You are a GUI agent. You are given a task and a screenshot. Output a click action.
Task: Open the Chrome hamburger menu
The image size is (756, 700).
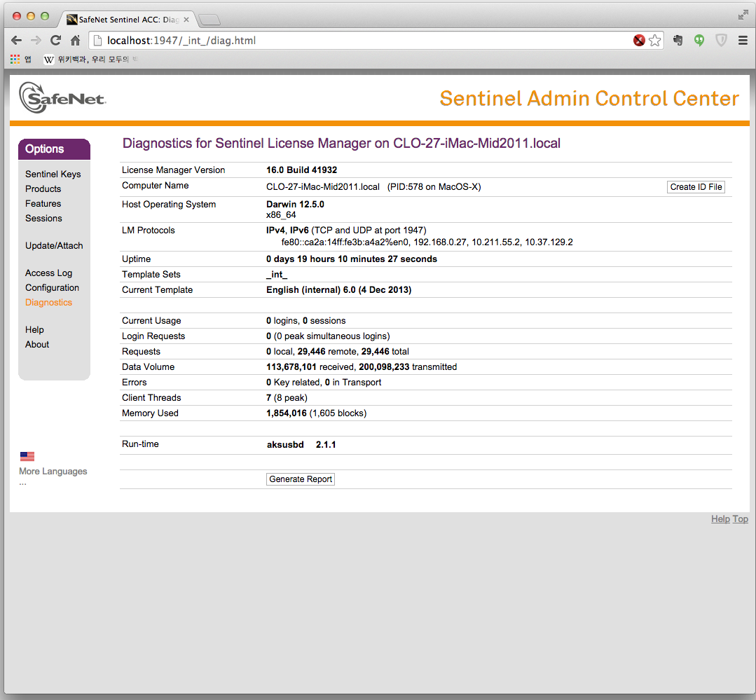tap(743, 41)
